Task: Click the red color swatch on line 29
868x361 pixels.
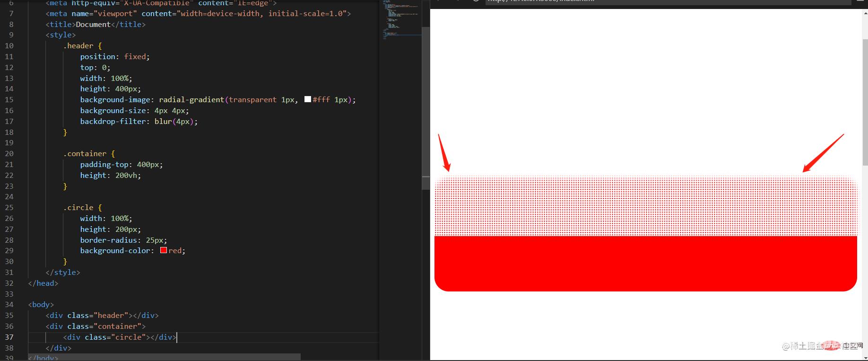Action: click(x=164, y=250)
